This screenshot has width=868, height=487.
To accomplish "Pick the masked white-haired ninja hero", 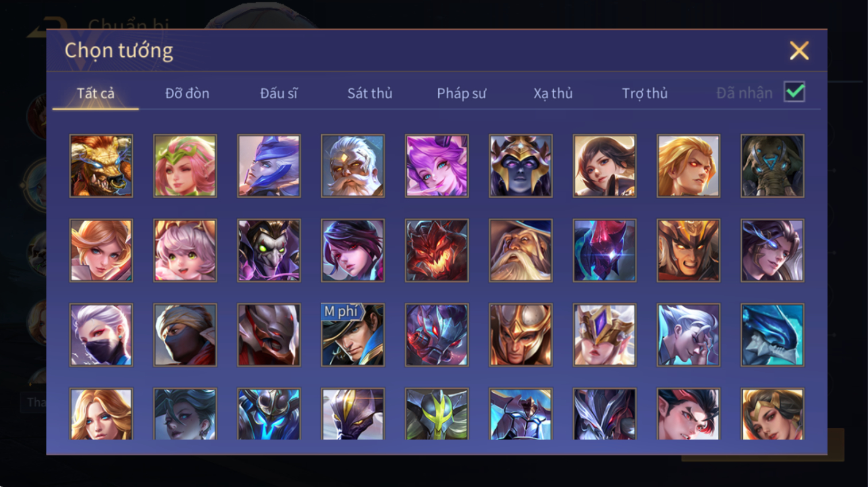I will tap(101, 335).
